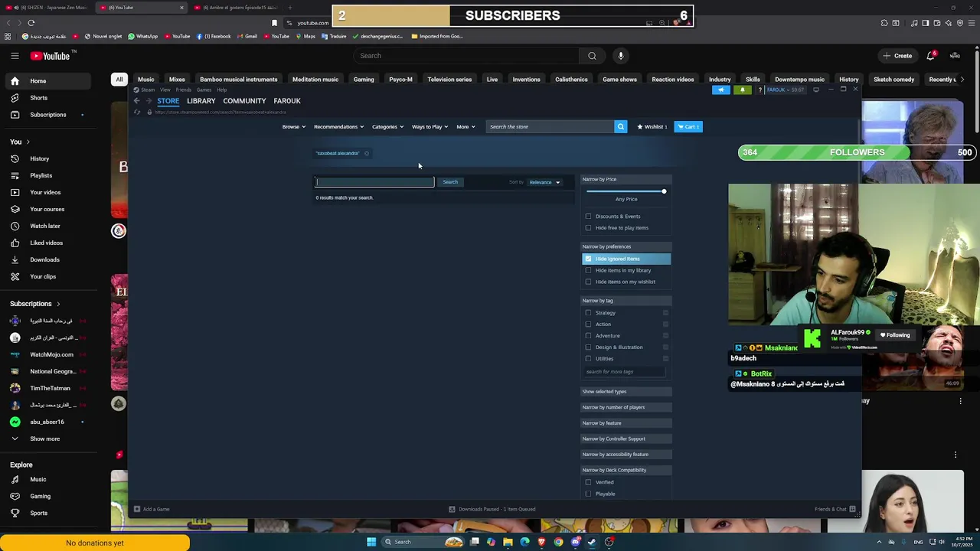Image resolution: width=980 pixels, height=551 pixels.
Task: Open the Sort by Relevance dropdown
Action: (x=544, y=182)
